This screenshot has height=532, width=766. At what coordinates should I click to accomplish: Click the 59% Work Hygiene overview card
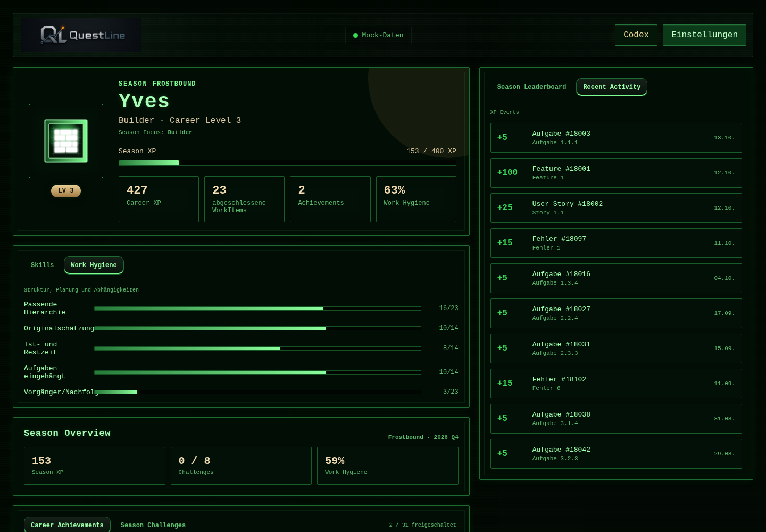point(388,465)
